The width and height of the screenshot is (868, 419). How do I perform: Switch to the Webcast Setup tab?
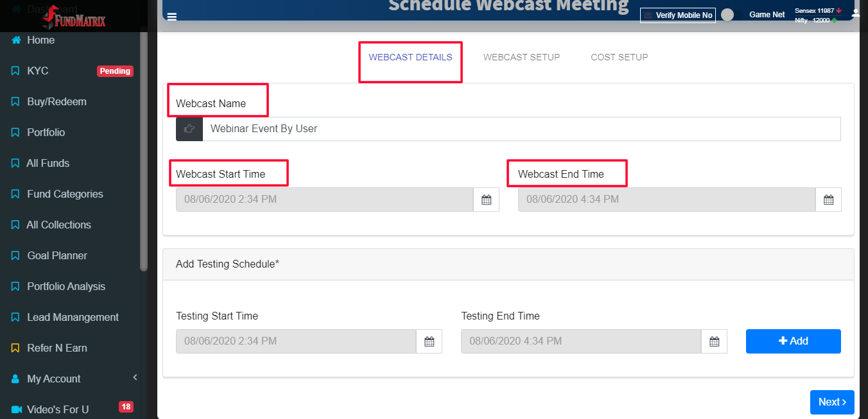(521, 57)
